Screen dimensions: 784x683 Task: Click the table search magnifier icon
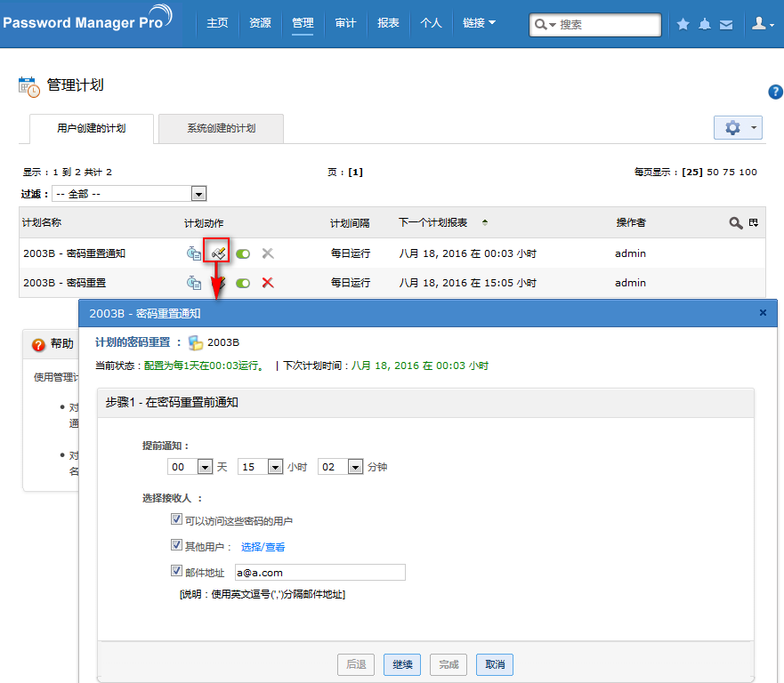(736, 223)
